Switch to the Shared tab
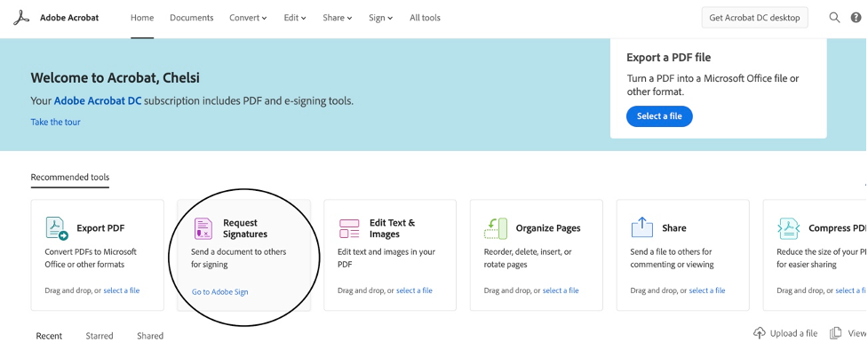Image resolution: width=868 pixels, height=342 pixels. (x=150, y=336)
